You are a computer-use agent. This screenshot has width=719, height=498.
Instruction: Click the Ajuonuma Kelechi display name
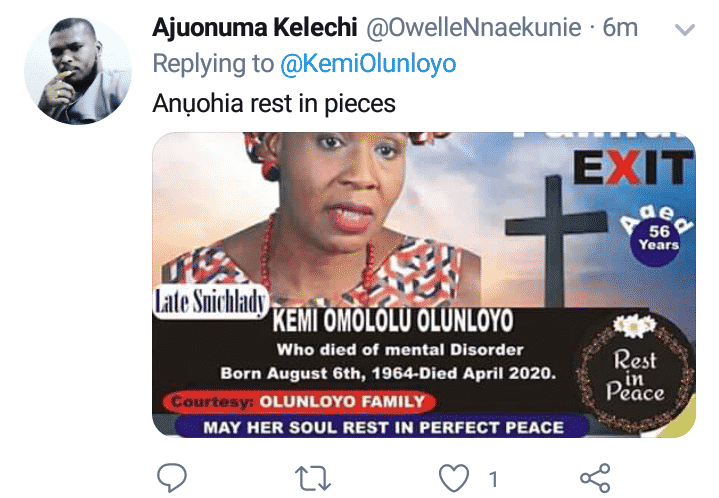tap(254, 28)
